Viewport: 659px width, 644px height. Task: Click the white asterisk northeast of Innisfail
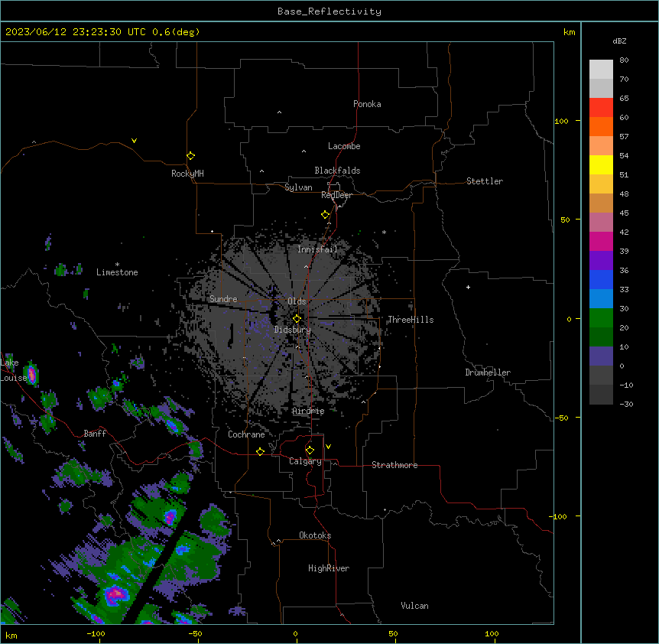(384, 233)
